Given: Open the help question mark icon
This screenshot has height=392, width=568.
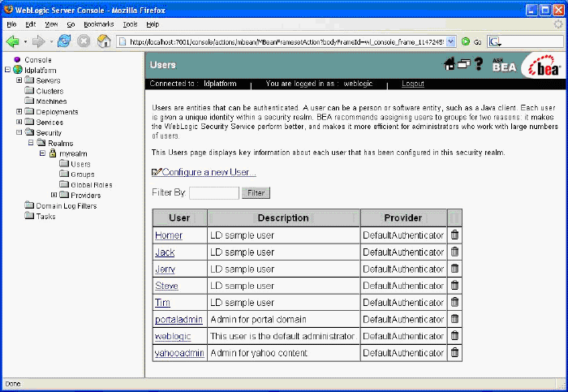Looking at the screenshot, I should [x=479, y=64].
